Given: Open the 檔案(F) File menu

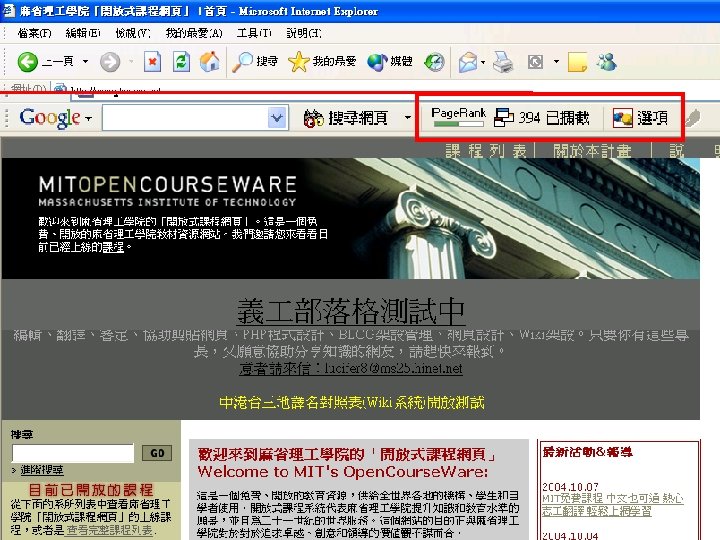Looking at the screenshot, I should click(x=34, y=33).
